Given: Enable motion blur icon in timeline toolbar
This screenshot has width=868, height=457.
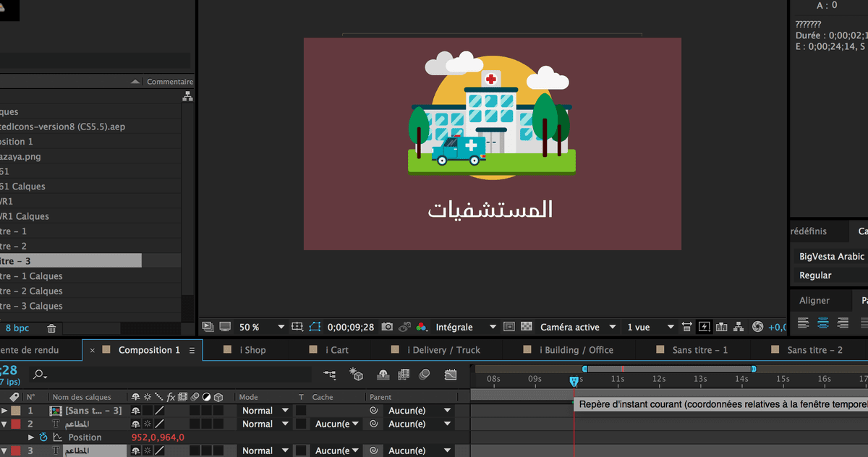Looking at the screenshot, I should [x=425, y=375].
